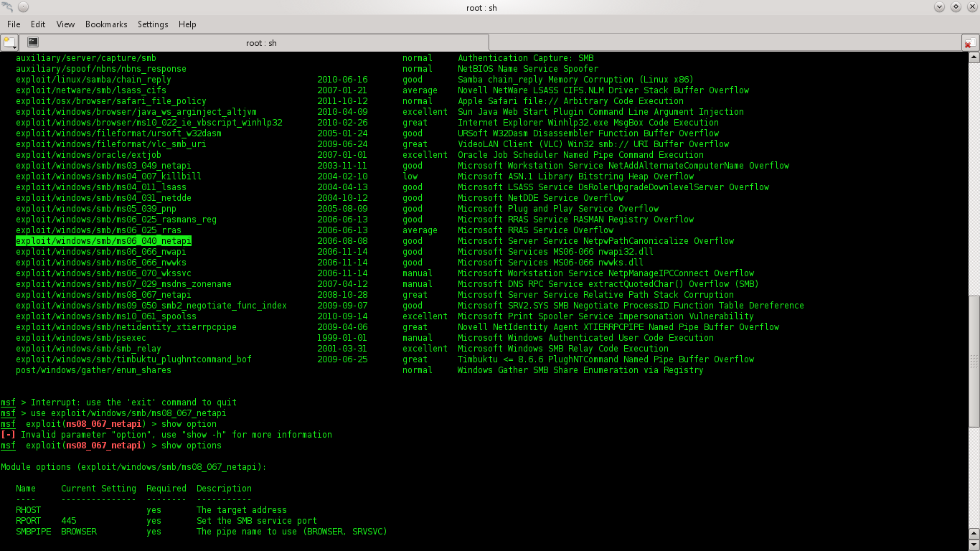The width and height of the screenshot is (980, 551).
Task: Click the date 2008-10-28
Action: (x=342, y=295)
